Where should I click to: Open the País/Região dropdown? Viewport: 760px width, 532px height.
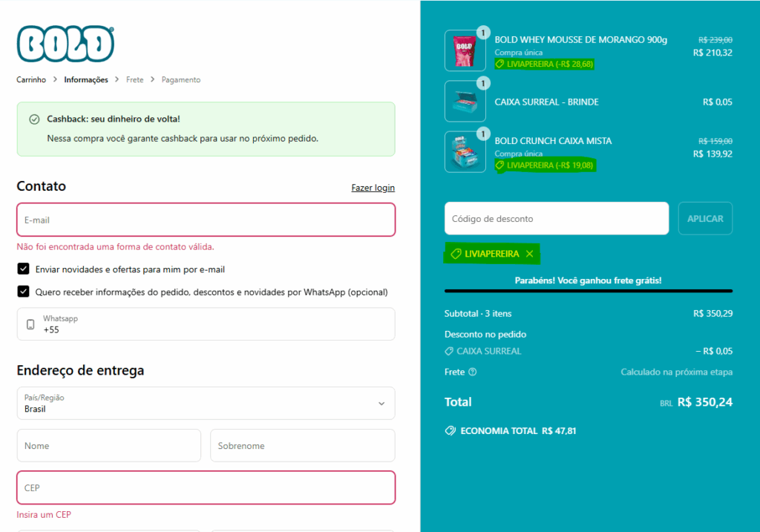(x=206, y=403)
